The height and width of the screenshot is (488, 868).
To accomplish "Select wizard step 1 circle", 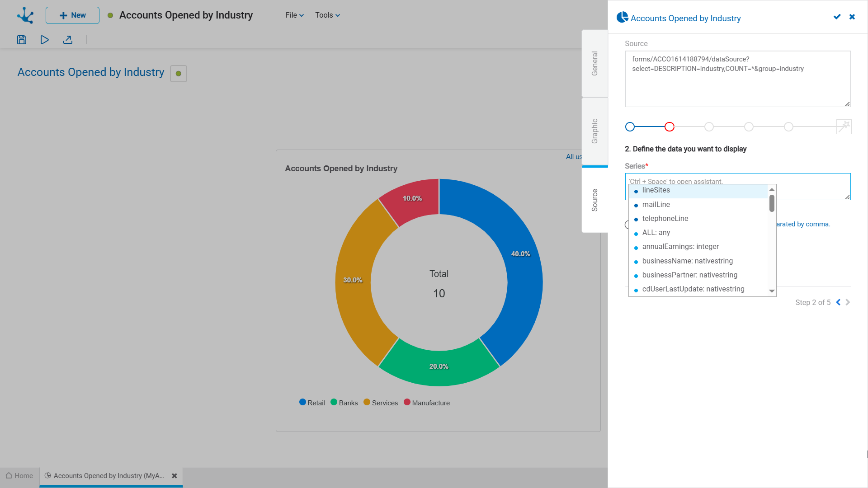I will 630,127.
